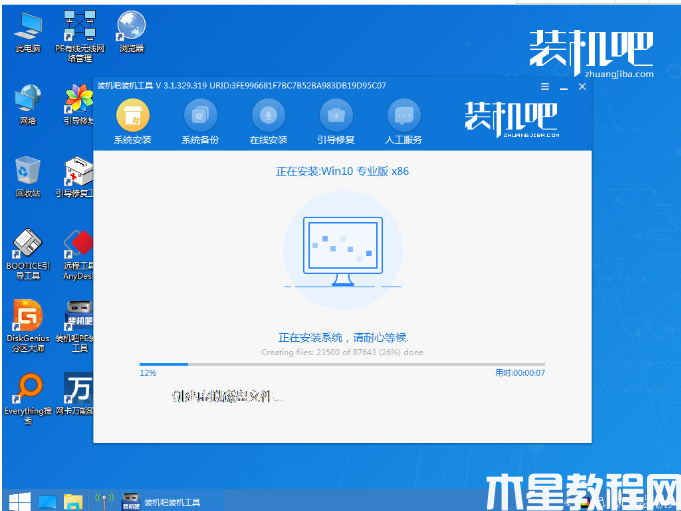
Task: Minimize the 装机吧装机工具 window
Action: click(564, 87)
